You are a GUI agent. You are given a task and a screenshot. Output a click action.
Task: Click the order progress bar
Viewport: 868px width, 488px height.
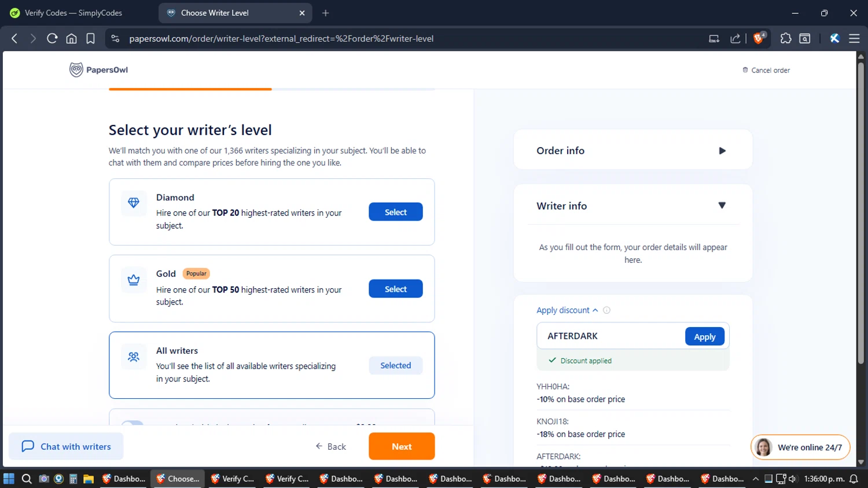[x=271, y=89]
